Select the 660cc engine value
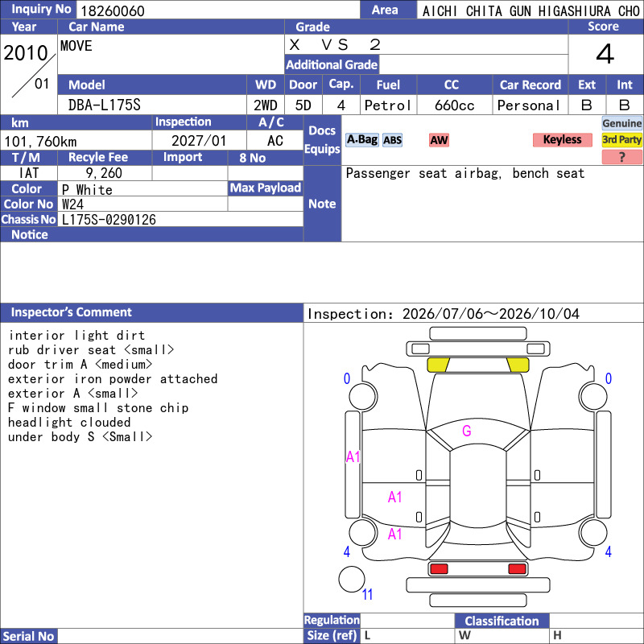The width and height of the screenshot is (644, 644). [454, 105]
